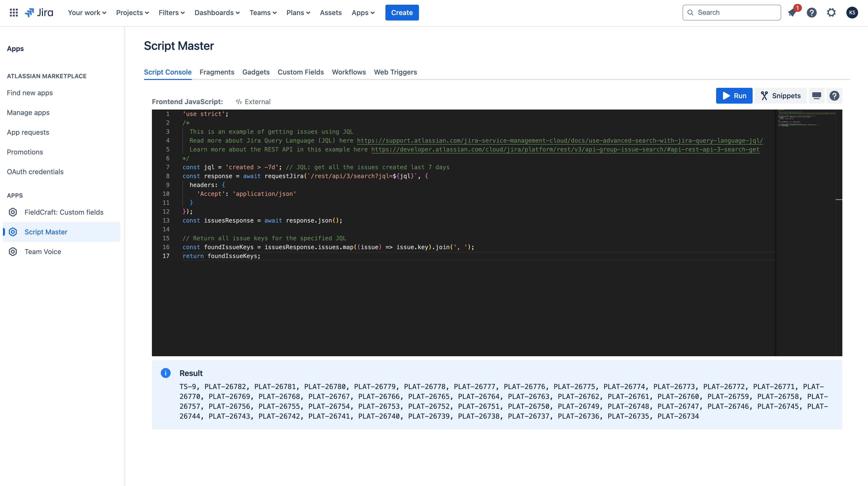Open the help question mark in top bar
The height and width of the screenshot is (486, 868).
(x=811, y=13)
